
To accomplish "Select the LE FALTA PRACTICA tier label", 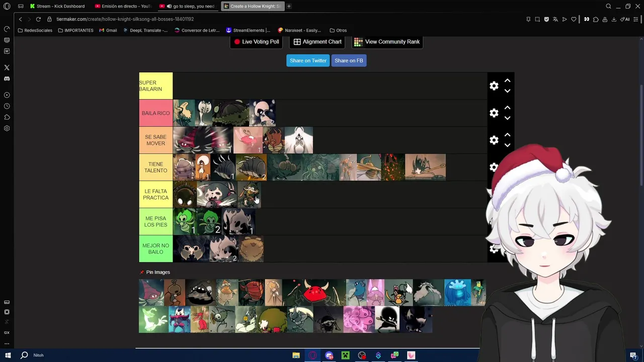I will tap(156, 195).
